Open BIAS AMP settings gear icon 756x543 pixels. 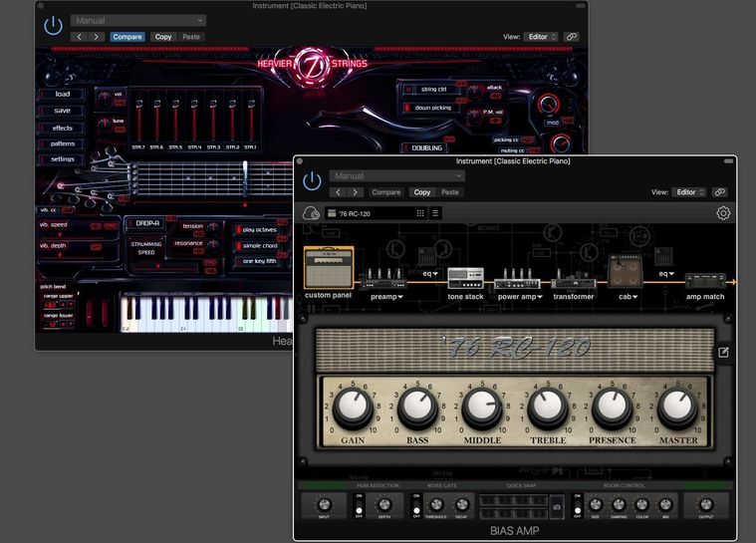(x=723, y=213)
